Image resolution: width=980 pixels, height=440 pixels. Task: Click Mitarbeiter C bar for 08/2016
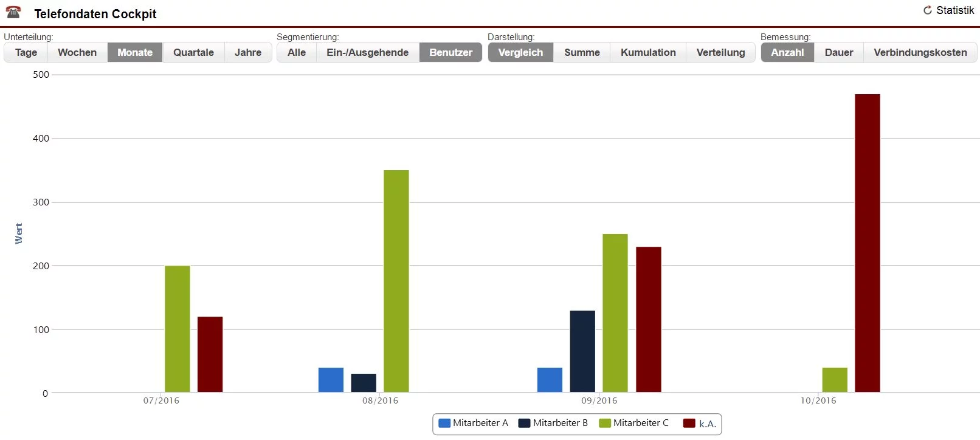pos(396,281)
